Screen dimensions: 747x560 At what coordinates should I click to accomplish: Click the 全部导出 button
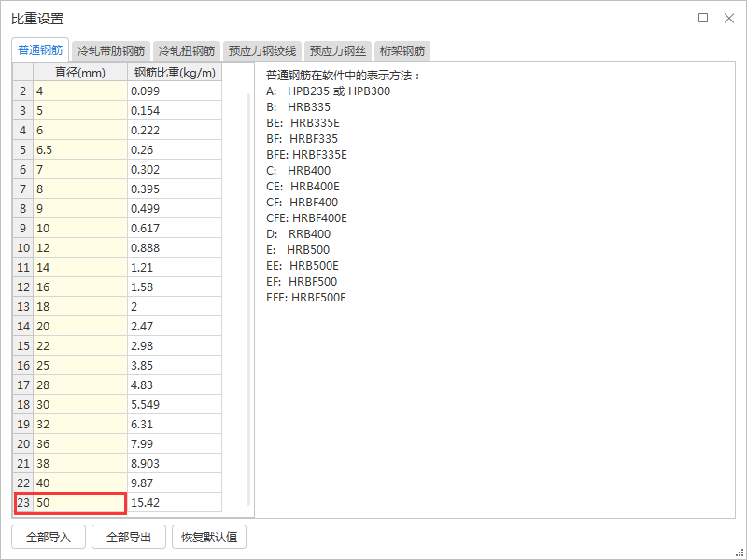tap(129, 538)
